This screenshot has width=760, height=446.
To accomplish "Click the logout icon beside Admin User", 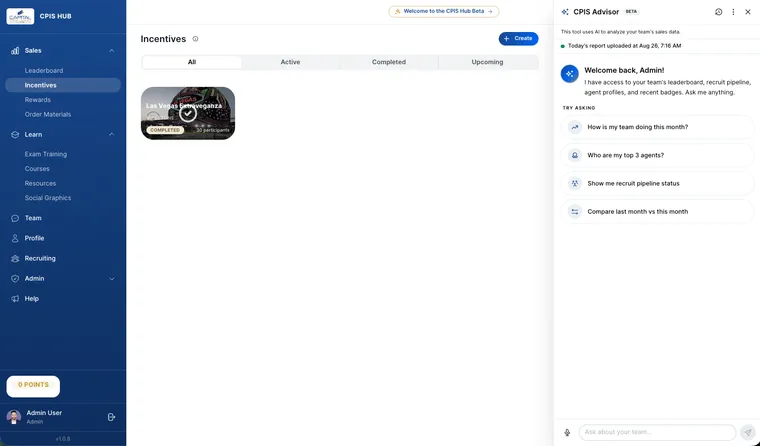I will tap(111, 417).
